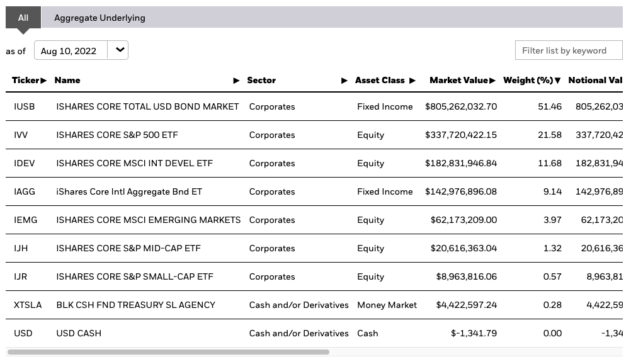Click market value $8,963,816.06
Screen dimensions: 631x364
point(467,276)
